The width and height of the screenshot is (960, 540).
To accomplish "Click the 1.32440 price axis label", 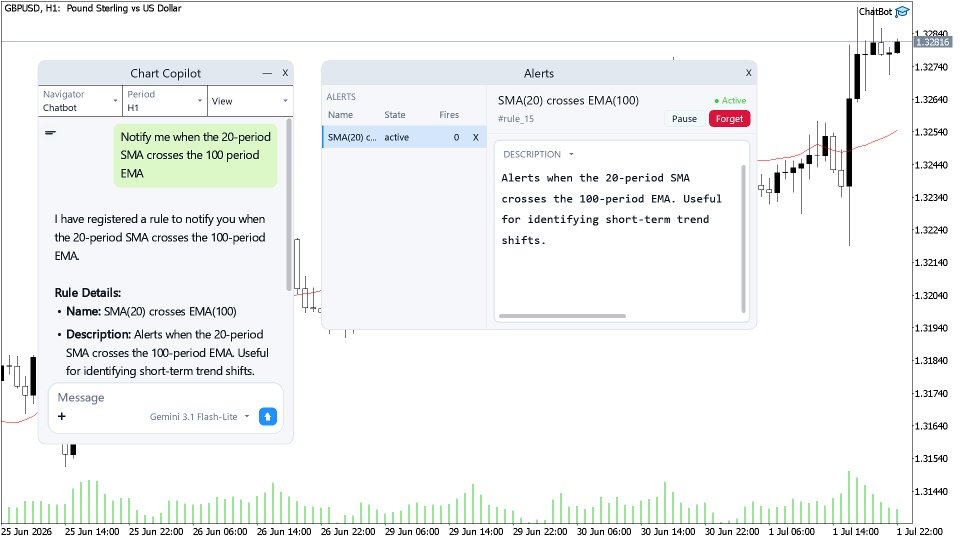I will 931,165.
